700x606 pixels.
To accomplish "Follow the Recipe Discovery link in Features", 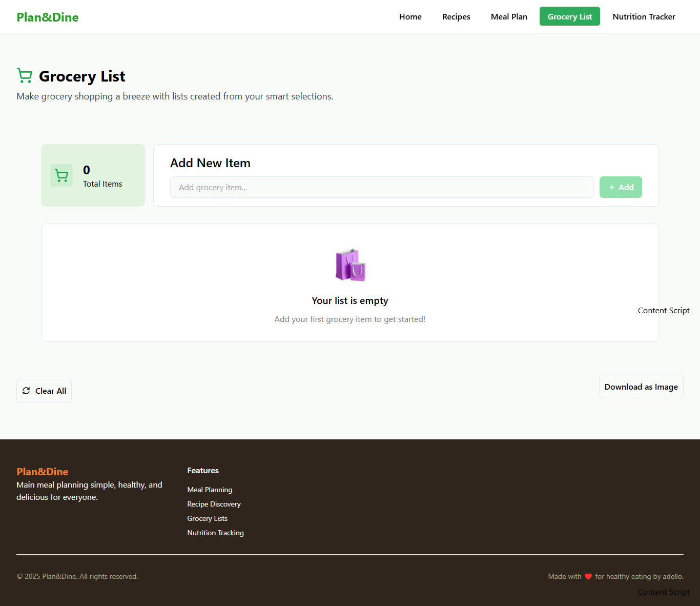I will point(214,504).
